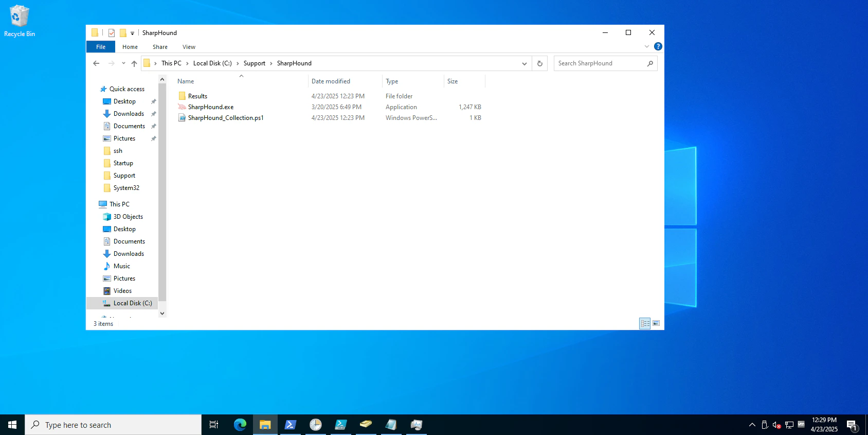
Task: Click the search magnifier icon
Action: point(650,63)
